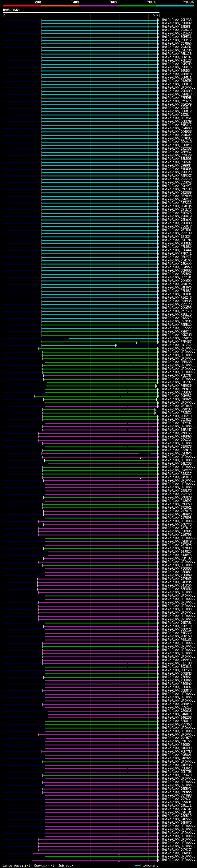This screenshot has height=868, width=197.
Task: Select the UniRef100_O48656 label
Action: pos(177,81)
